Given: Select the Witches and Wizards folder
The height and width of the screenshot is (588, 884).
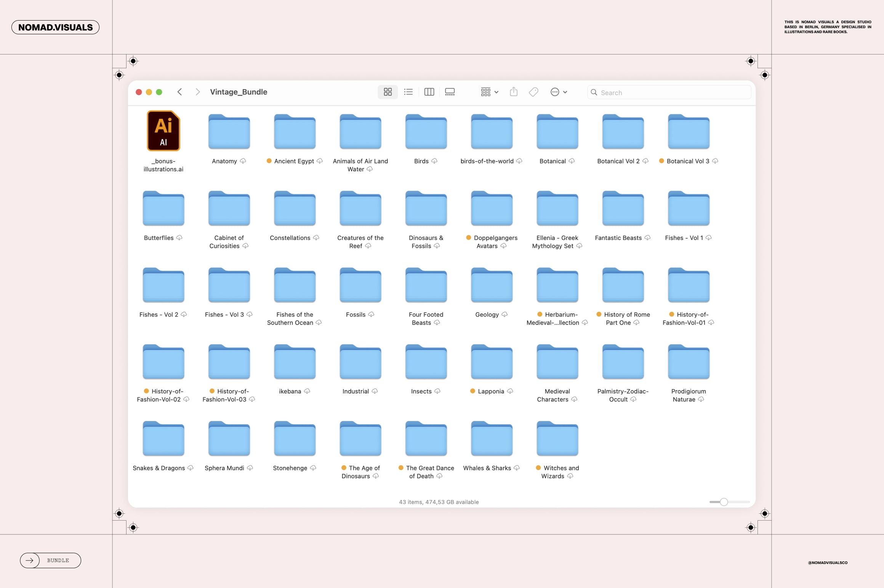Looking at the screenshot, I should coord(557,439).
